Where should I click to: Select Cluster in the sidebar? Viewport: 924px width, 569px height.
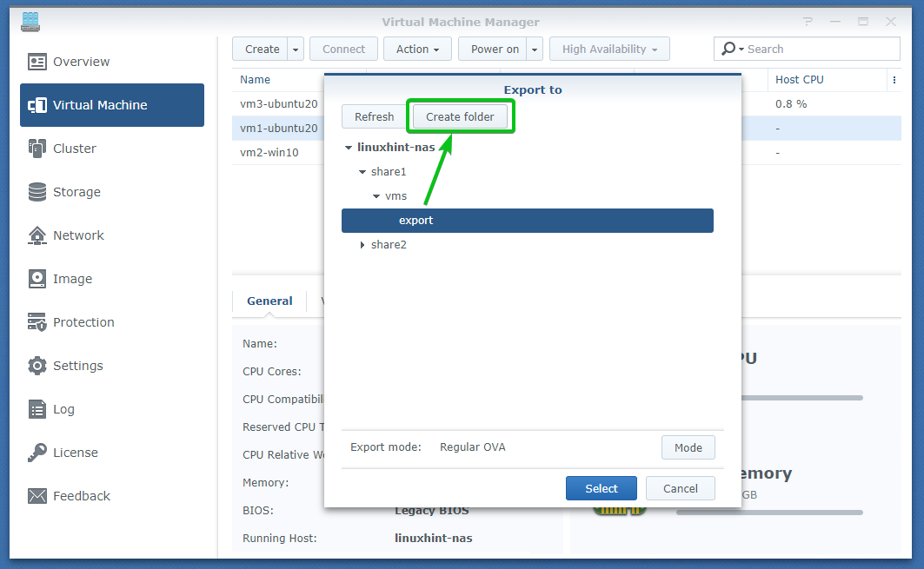click(x=112, y=149)
